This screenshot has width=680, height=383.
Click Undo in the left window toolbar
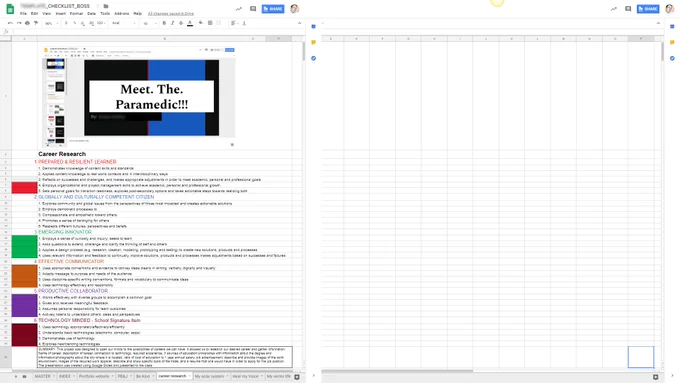click(x=10, y=23)
